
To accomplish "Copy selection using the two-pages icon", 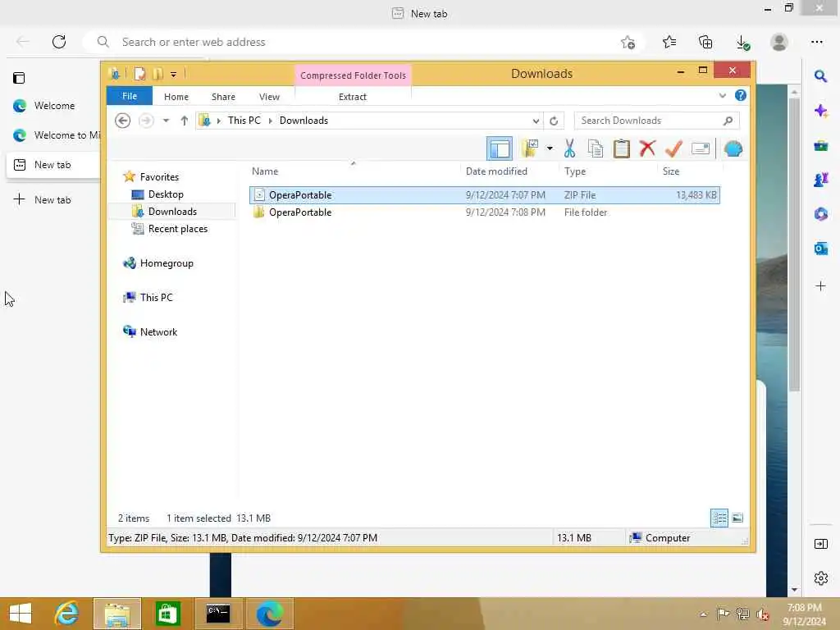I will pyautogui.click(x=596, y=148).
